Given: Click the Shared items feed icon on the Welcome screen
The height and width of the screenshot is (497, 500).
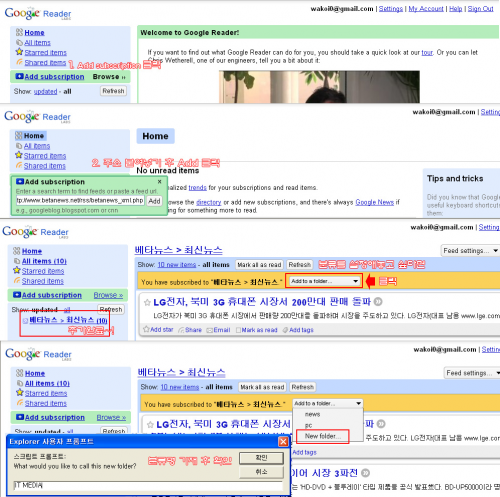Looking at the screenshot, I should (20, 62).
